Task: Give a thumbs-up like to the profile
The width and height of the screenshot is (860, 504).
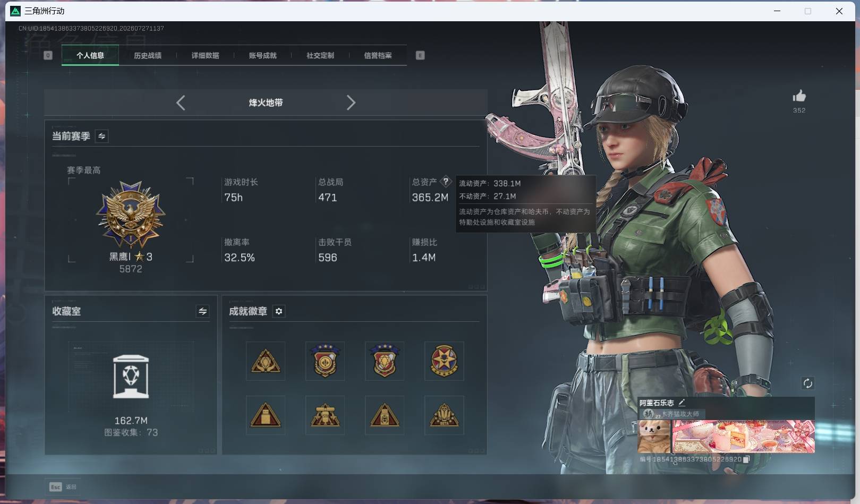Action: click(799, 96)
